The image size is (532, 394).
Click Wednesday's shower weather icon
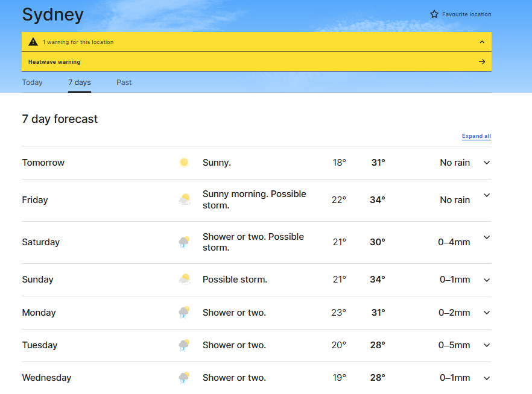(185, 378)
